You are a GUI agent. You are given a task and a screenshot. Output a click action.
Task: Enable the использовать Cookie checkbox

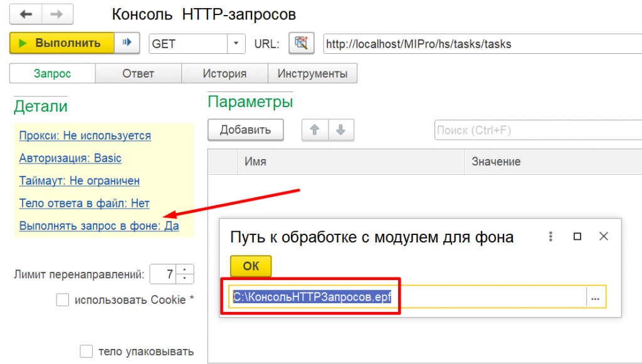(x=63, y=300)
